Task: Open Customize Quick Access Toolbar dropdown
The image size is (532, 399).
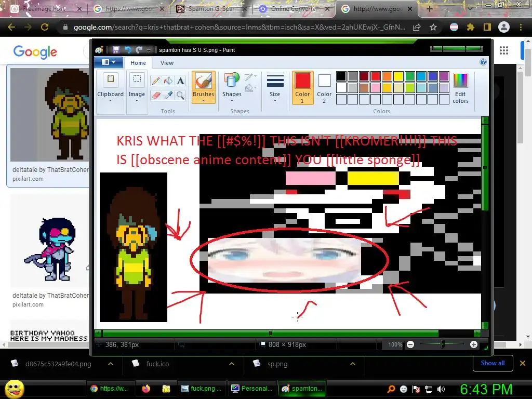Action: point(149,50)
